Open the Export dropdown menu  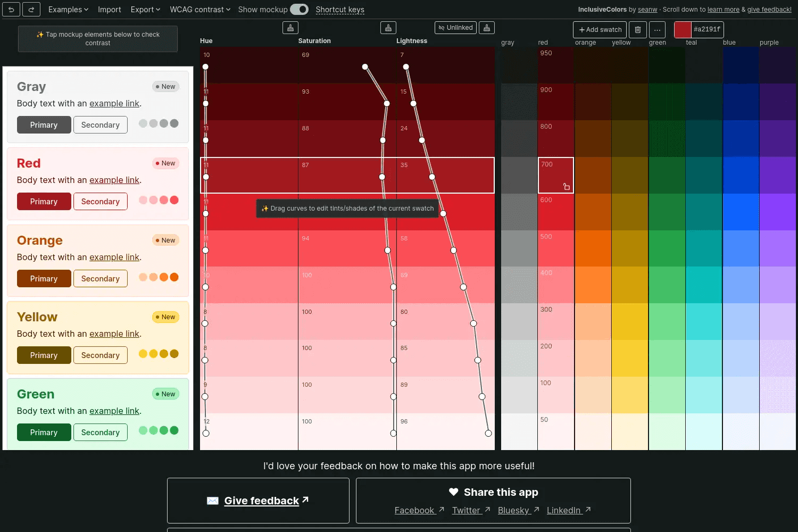[x=145, y=10]
